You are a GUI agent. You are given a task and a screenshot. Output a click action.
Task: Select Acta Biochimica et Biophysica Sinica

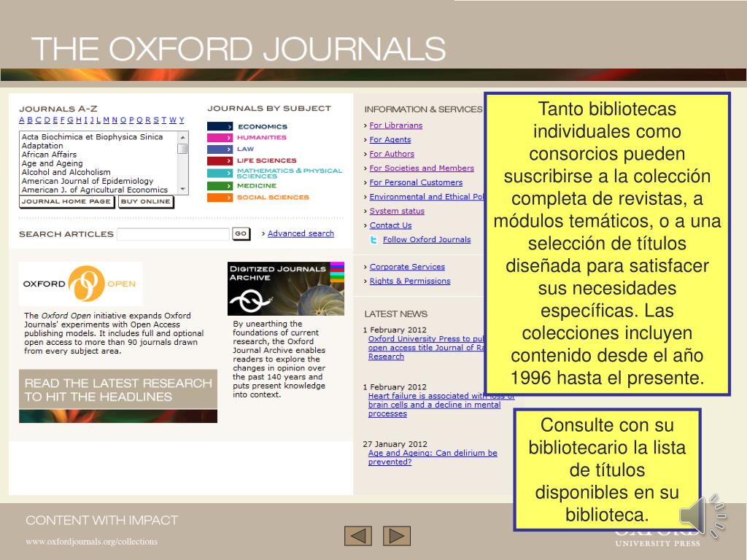(93, 136)
